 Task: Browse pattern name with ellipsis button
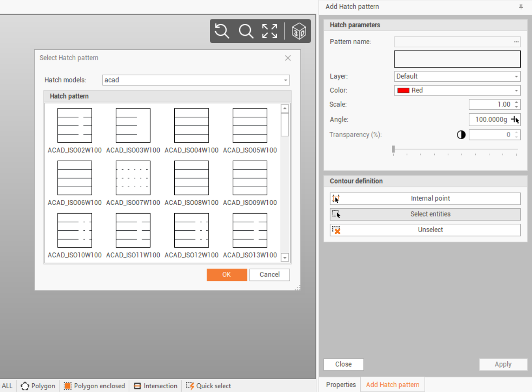[516, 42]
